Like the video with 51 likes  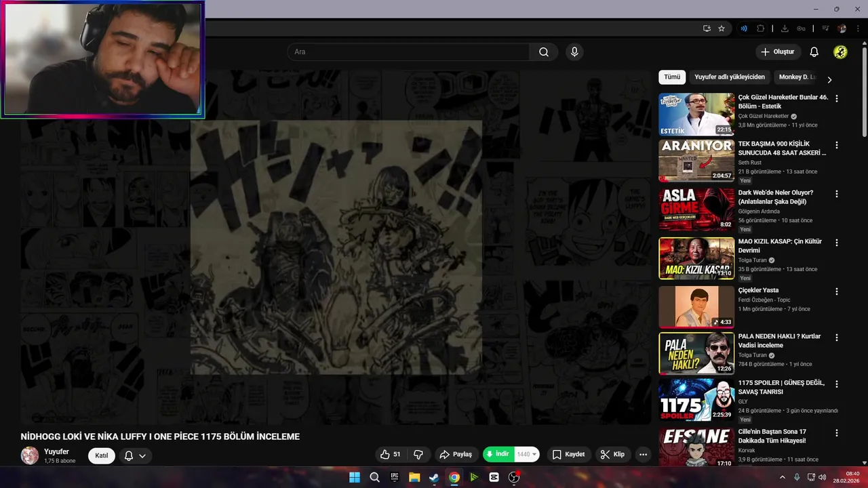tap(391, 454)
